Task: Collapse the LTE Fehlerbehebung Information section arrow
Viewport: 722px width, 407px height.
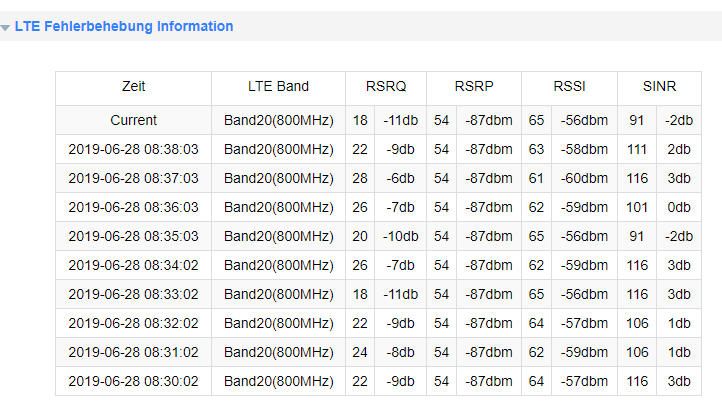Action: 5,28
